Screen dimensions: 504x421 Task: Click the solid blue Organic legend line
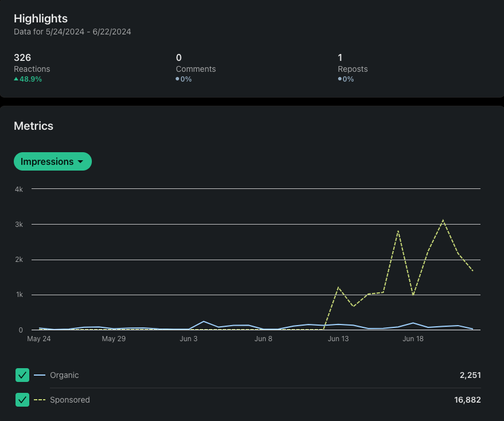[x=40, y=375]
